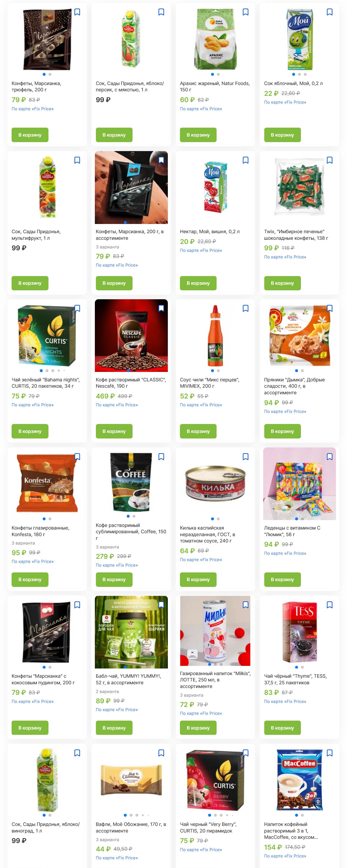The height and width of the screenshot is (868, 347).
Task: Add Milkis газированный напиток to cart
Action: pos(198,728)
